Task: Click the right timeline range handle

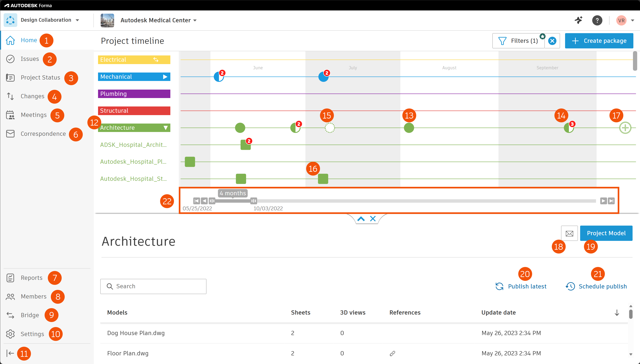Action: (254, 201)
